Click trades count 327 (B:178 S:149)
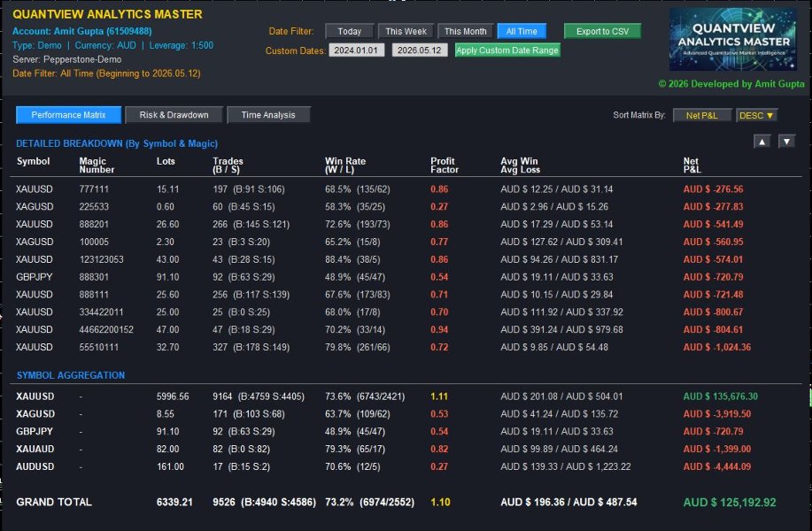The height and width of the screenshot is (531, 812). point(251,348)
